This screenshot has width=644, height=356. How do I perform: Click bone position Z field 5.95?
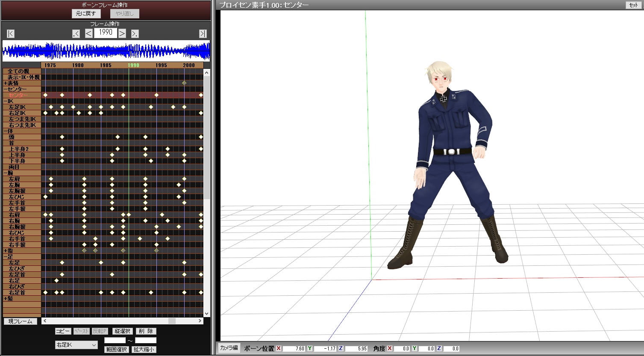coord(356,349)
